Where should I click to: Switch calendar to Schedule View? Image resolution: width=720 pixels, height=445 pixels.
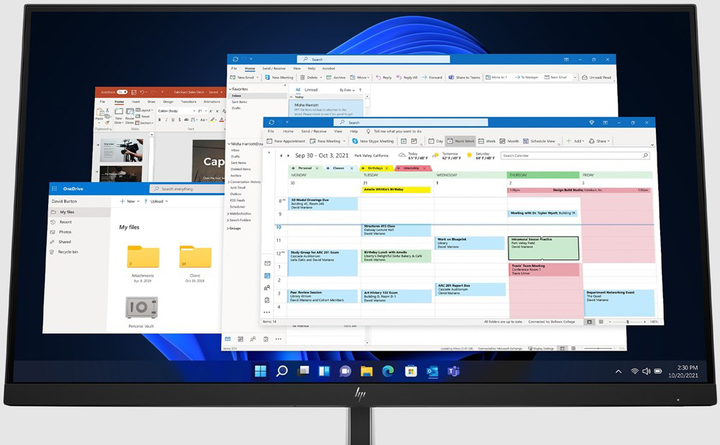[539, 141]
